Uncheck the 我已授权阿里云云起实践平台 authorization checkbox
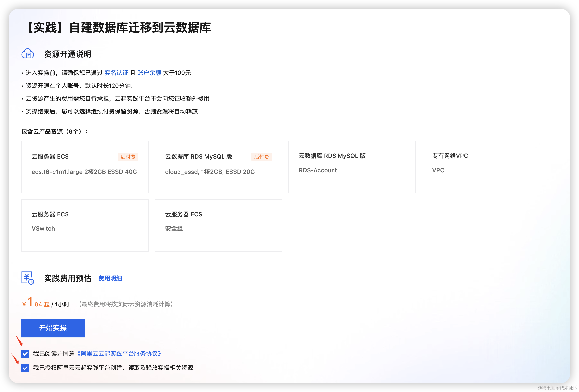 [25, 368]
